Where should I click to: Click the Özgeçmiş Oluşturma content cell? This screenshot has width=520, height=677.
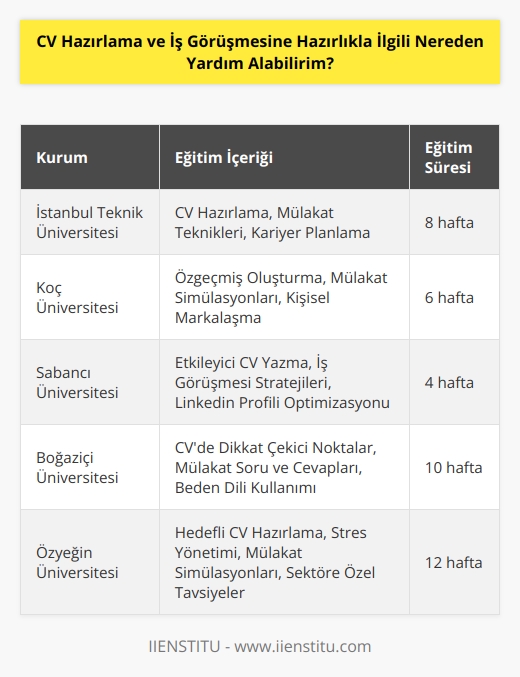tap(284, 297)
